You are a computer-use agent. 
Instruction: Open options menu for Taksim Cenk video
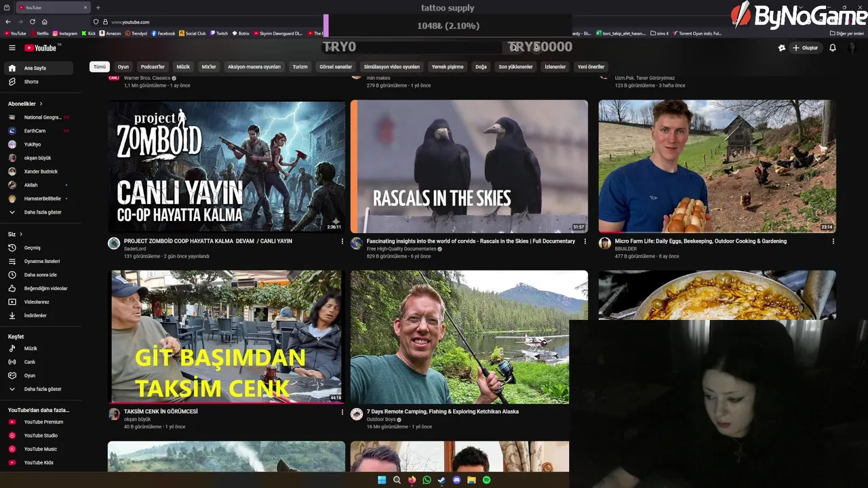342,411
